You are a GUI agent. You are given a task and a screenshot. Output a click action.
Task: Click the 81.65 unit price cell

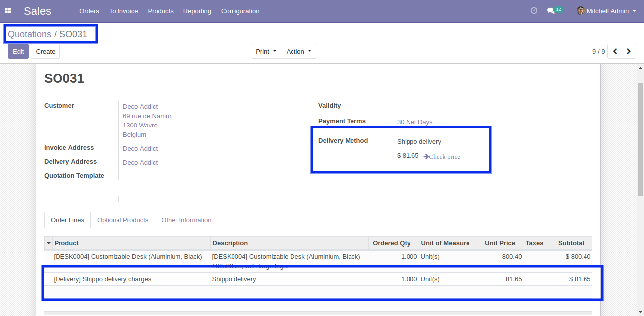[514, 279]
